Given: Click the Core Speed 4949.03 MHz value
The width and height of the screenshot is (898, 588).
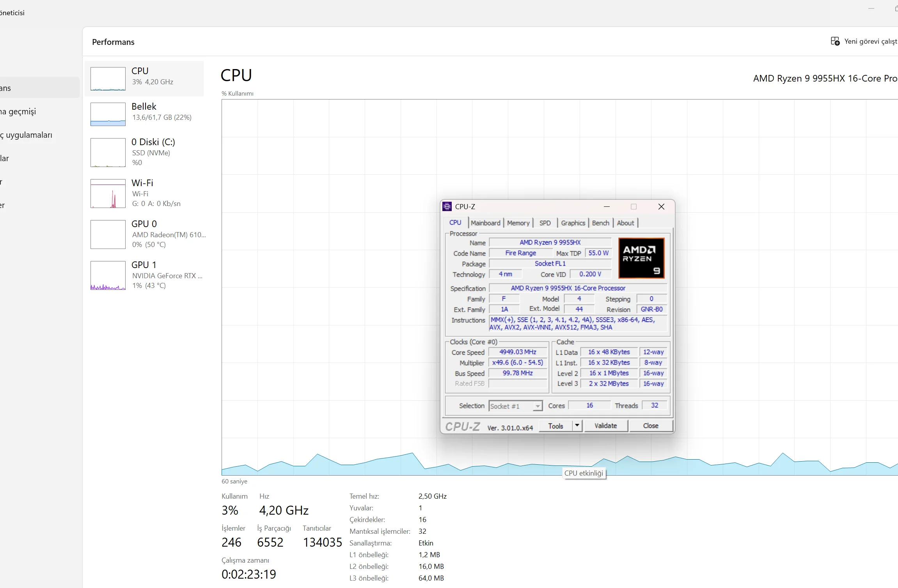Looking at the screenshot, I should [x=518, y=352].
